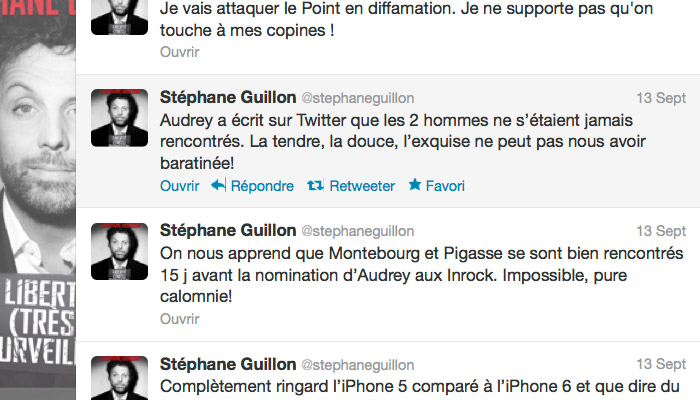Click the retweet arrows icon beside Retweeter
This screenshot has height=400, width=700.
(314, 186)
